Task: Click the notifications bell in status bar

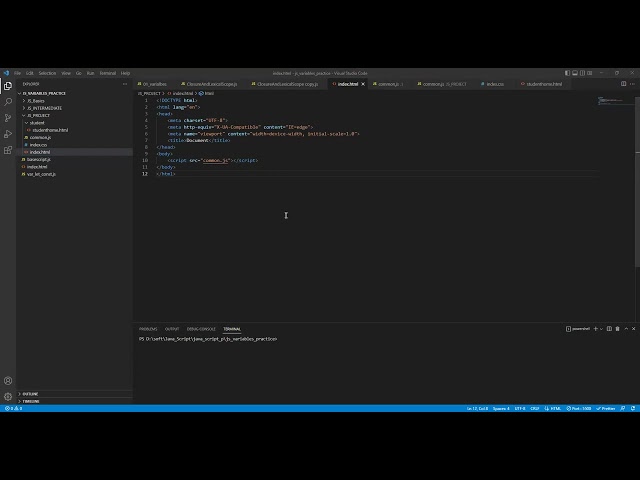Action: point(633,408)
